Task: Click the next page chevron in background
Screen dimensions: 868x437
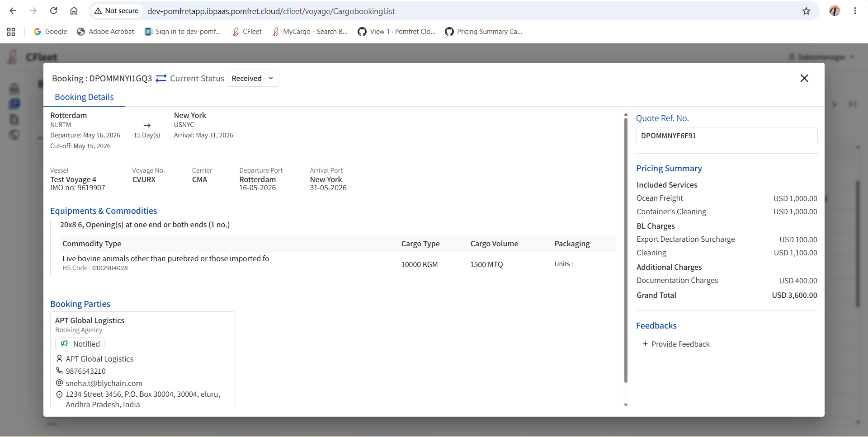Action: (x=834, y=104)
